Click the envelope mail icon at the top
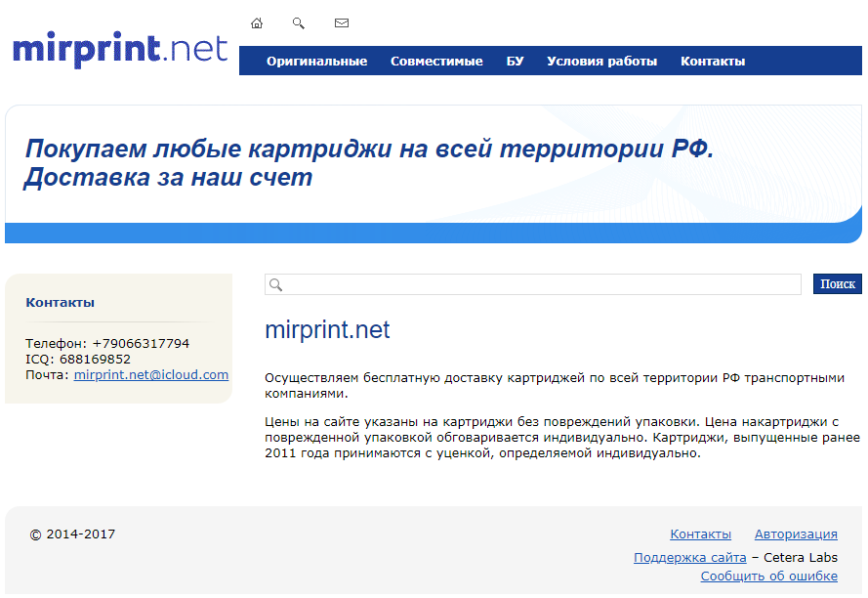The image size is (868, 598). 341,23
